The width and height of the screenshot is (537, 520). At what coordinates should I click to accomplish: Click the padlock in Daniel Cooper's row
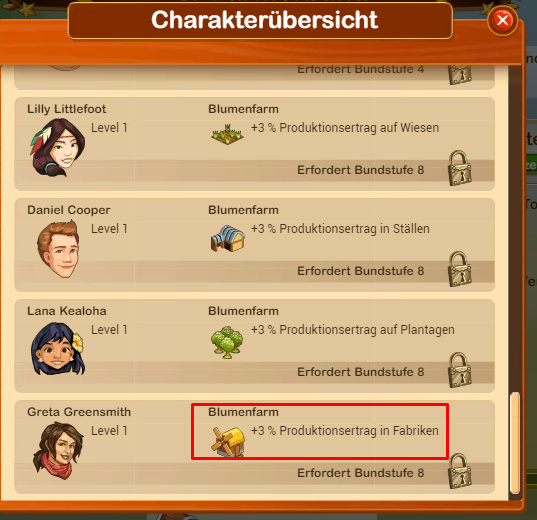[460, 269]
